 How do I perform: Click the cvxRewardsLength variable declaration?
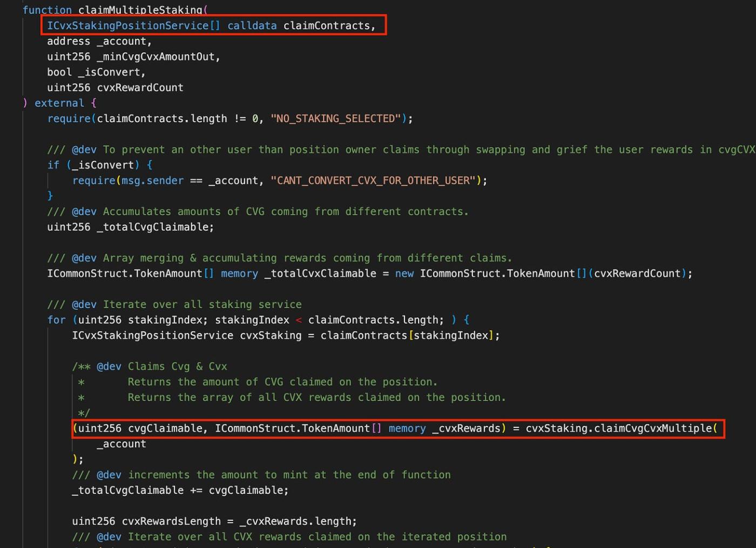click(x=171, y=522)
